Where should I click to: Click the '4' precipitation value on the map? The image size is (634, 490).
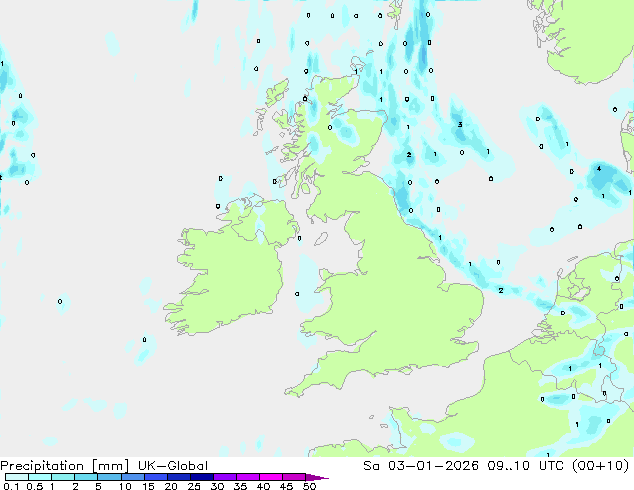tap(599, 169)
